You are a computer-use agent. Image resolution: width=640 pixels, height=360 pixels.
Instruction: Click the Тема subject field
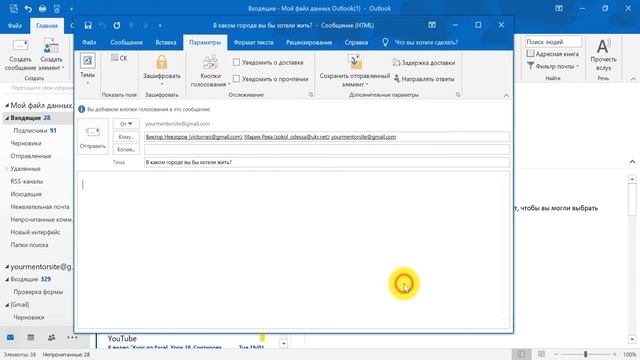click(327, 162)
